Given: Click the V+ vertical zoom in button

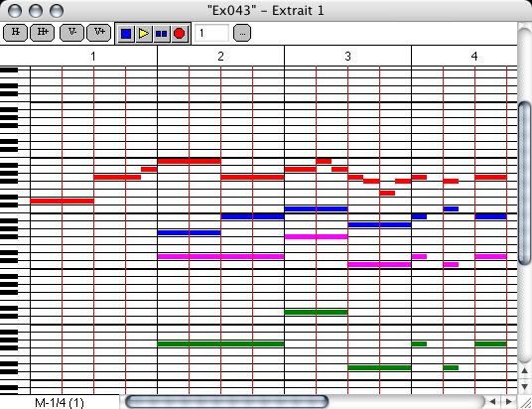Looking at the screenshot, I should [x=98, y=33].
